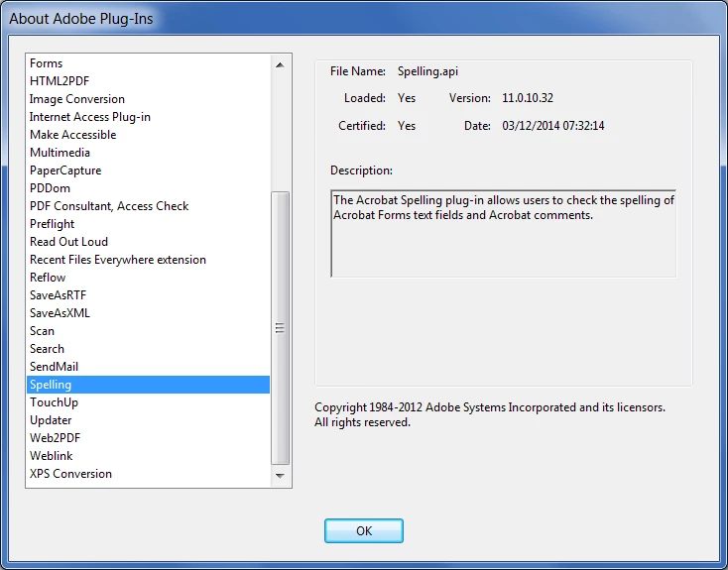Select HTML2PDF plug-in
728x570 pixels.
pyautogui.click(x=148, y=80)
